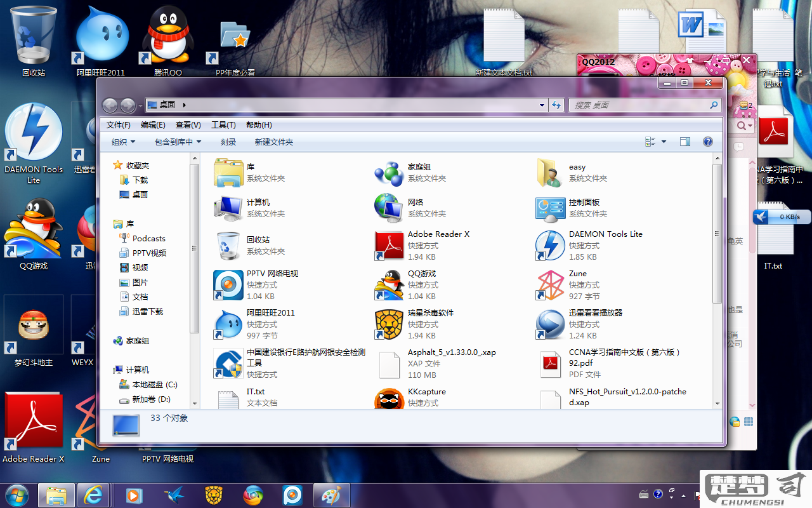Open the Windows Start menu
Image resolution: width=812 pixels, height=508 pixels.
16,495
